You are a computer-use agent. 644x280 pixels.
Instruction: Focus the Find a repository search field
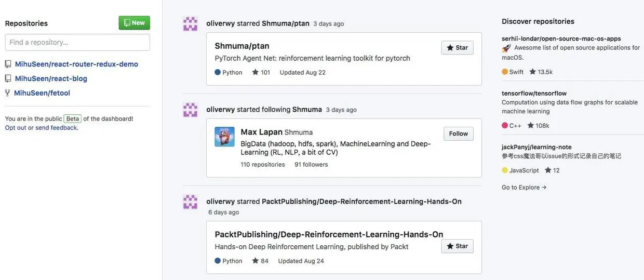77,42
